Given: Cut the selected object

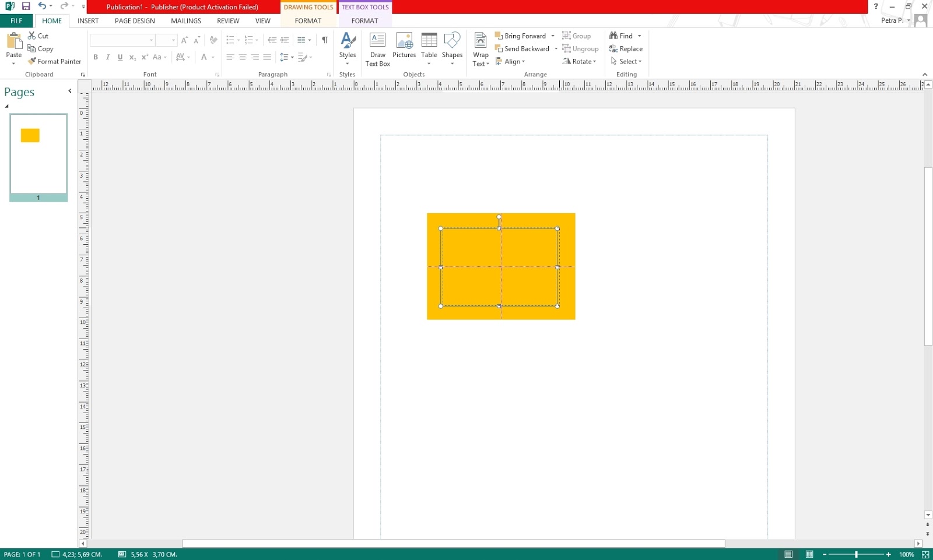Looking at the screenshot, I should click(x=38, y=36).
